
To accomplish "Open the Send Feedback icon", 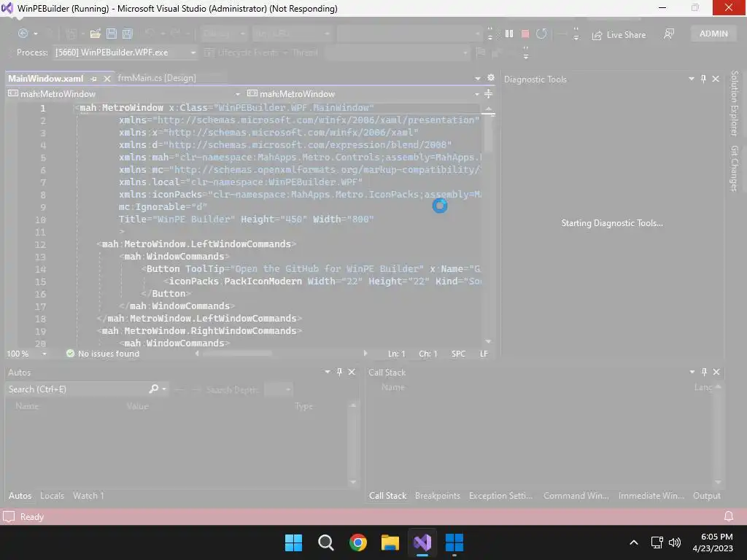I will 669,34.
